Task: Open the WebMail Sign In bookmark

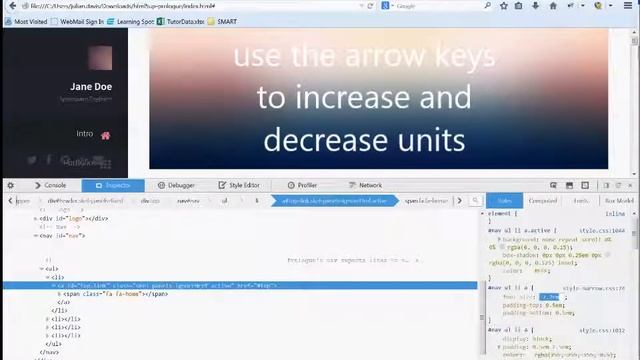Action: pyautogui.click(x=77, y=22)
